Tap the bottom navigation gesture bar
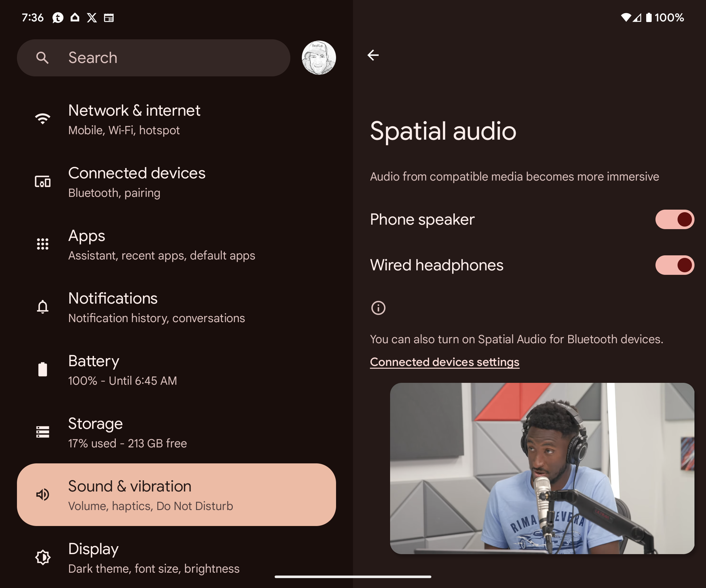The image size is (706, 588). click(x=353, y=576)
